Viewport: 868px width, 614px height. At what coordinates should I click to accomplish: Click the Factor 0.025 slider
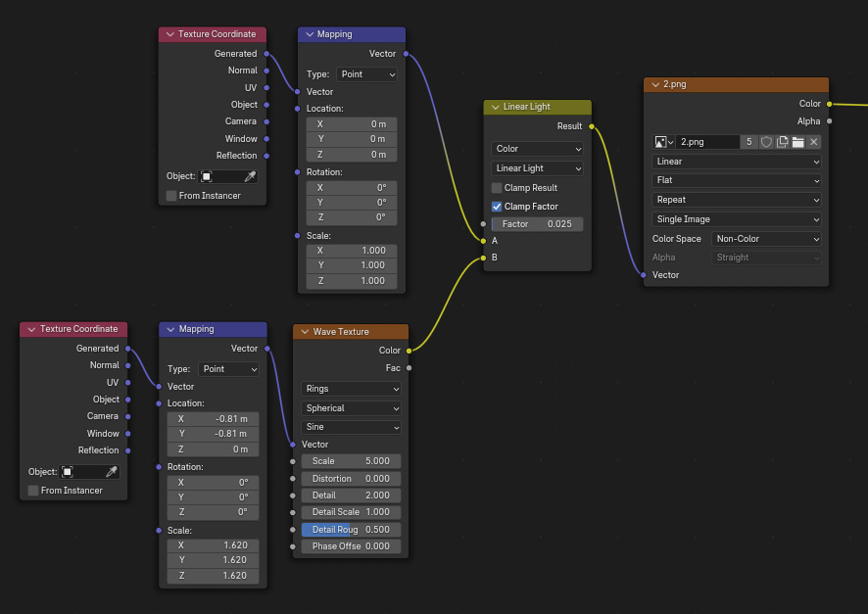[x=537, y=224]
